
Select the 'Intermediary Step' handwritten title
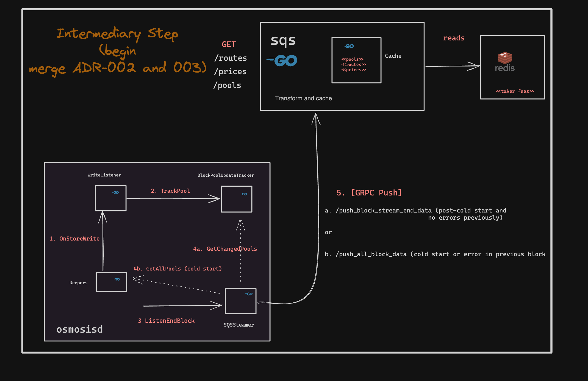click(x=118, y=34)
